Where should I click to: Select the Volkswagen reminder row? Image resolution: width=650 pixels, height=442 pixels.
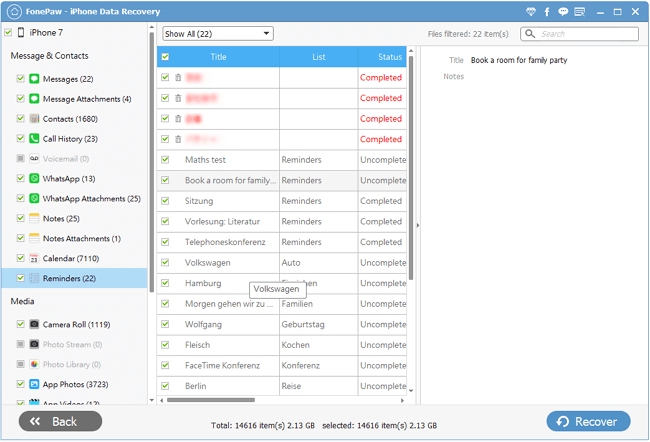pyautogui.click(x=281, y=262)
